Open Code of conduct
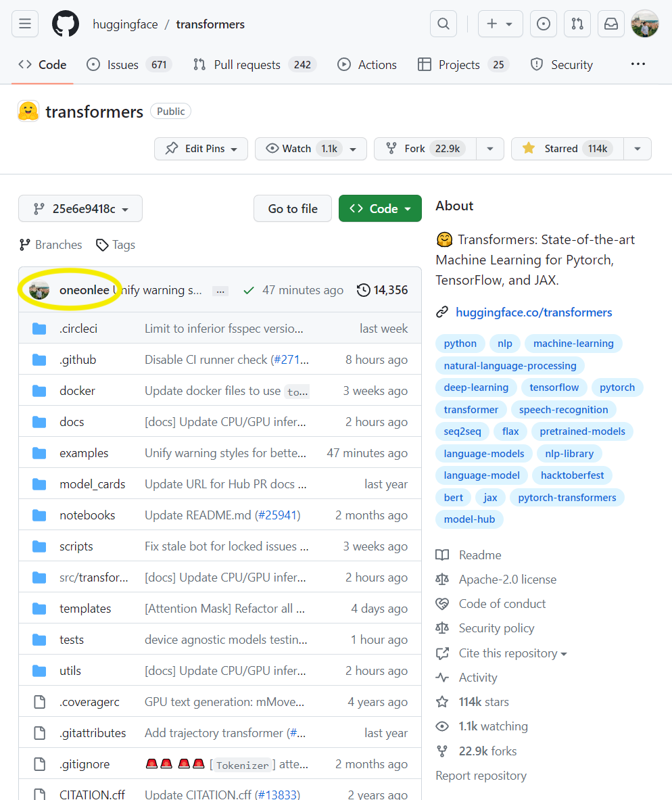 pos(502,604)
